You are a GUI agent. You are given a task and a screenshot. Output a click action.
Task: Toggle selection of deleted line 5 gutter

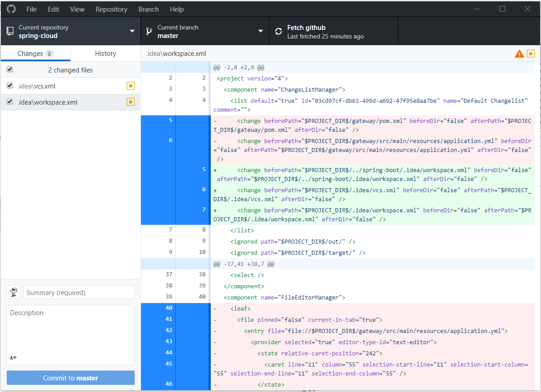point(175,125)
